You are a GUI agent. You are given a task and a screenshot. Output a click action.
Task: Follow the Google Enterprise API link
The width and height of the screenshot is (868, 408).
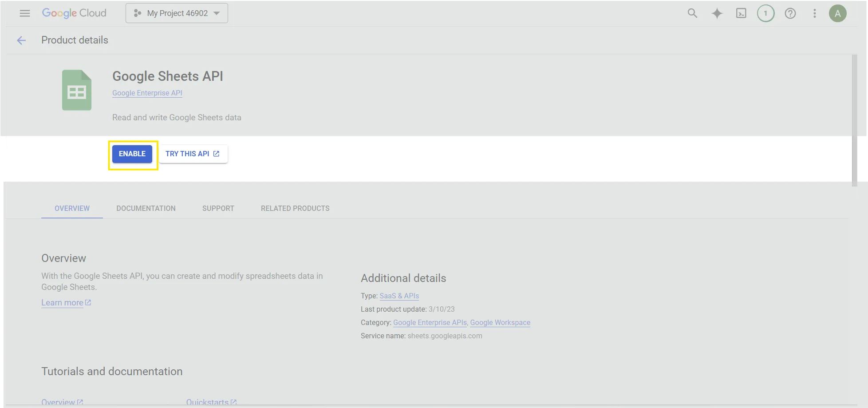click(x=147, y=93)
